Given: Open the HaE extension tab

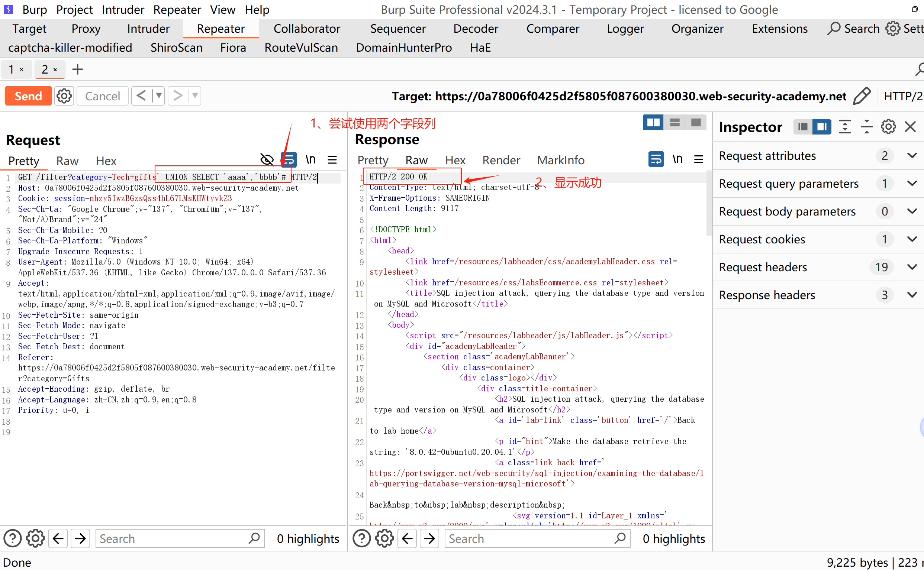Looking at the screenshot, I should click(480, 48).
